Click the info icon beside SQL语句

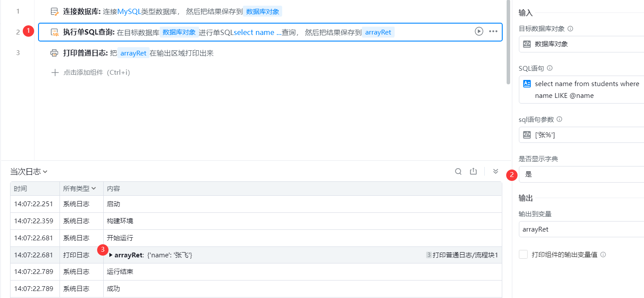click(x=550, y=68)
